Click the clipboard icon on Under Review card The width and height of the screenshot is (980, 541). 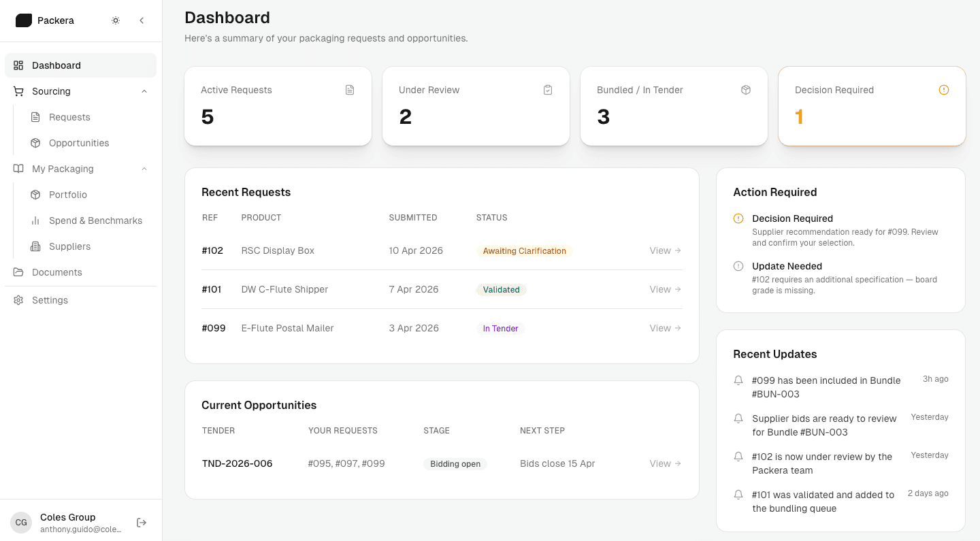548,90
